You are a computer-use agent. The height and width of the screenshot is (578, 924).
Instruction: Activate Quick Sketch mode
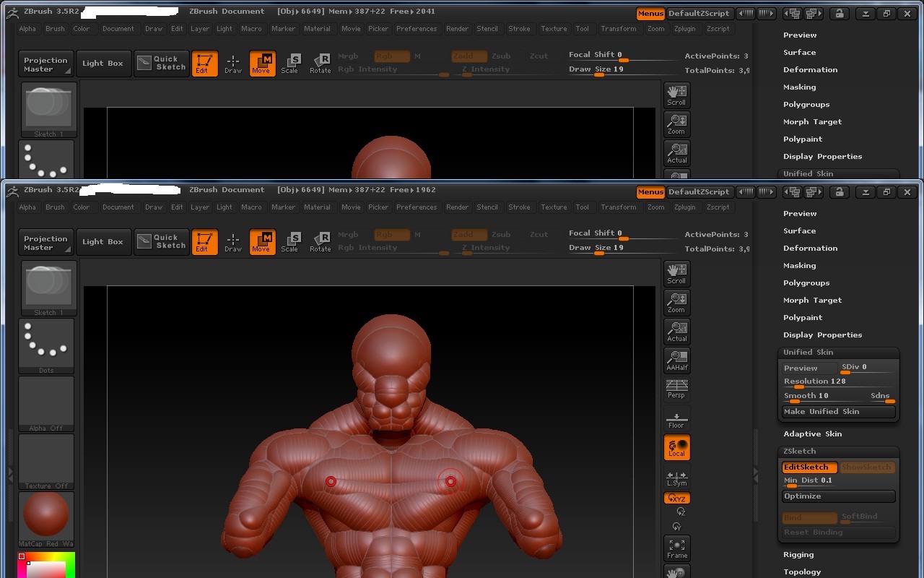(x=161, y=241)
